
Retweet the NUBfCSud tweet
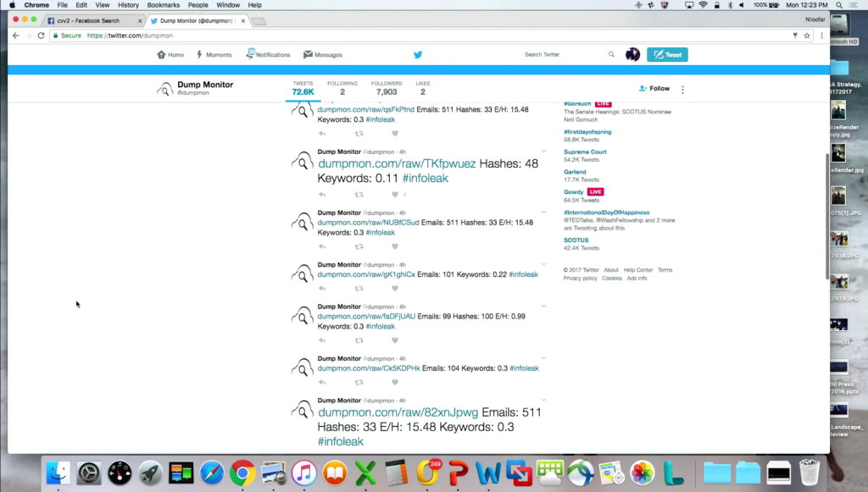pyautogui.click(x=359, y=246)
